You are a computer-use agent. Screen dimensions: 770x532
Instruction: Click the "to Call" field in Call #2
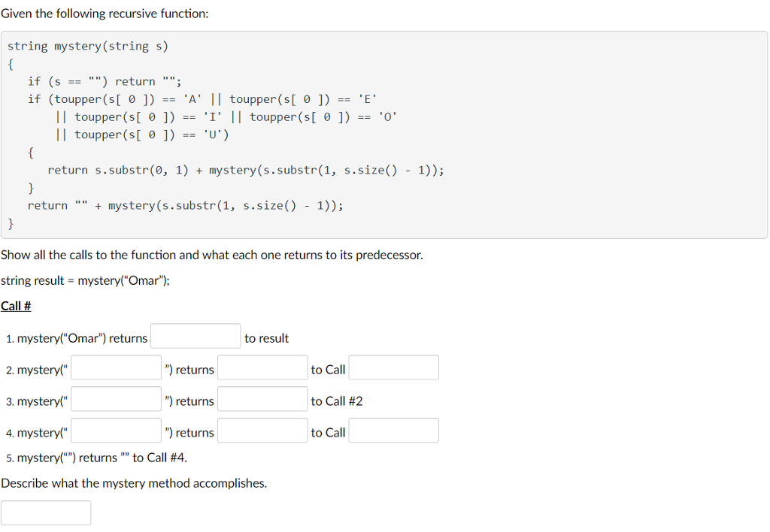point(393,367)
